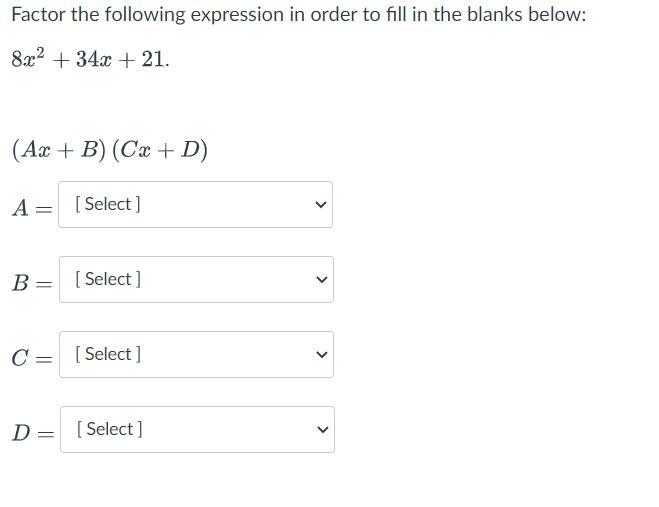The image size is (659, 507).
Task: Open the dropdown for D
Action: pos(196,429)
